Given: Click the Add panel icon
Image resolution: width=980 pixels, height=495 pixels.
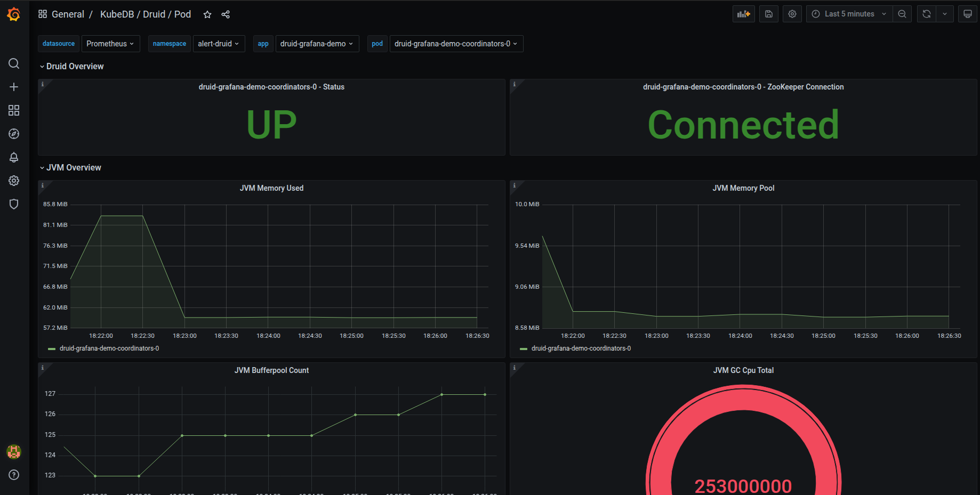Looking at the screenshot, I should (x=744, y=14).
